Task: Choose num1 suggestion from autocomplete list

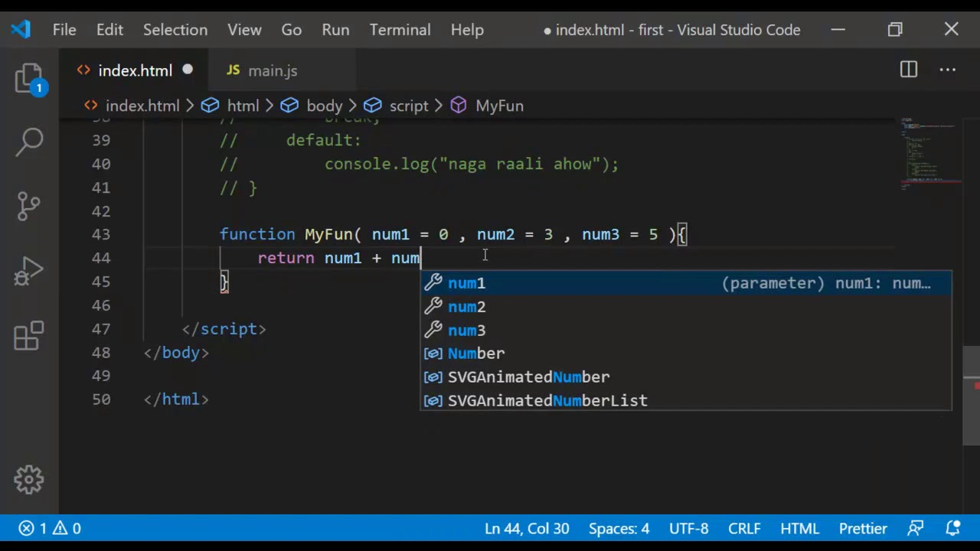Action: click(x=686, y=283)
